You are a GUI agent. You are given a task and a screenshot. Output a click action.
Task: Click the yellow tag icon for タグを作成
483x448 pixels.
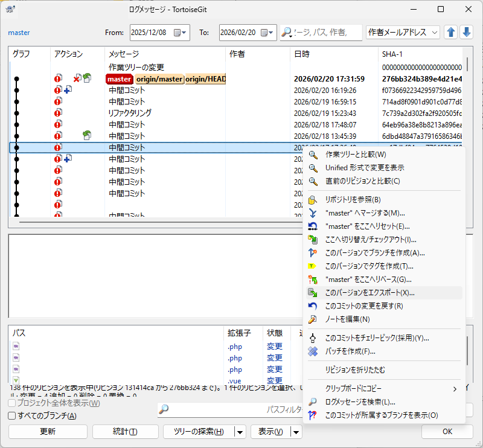pos(312,266)
